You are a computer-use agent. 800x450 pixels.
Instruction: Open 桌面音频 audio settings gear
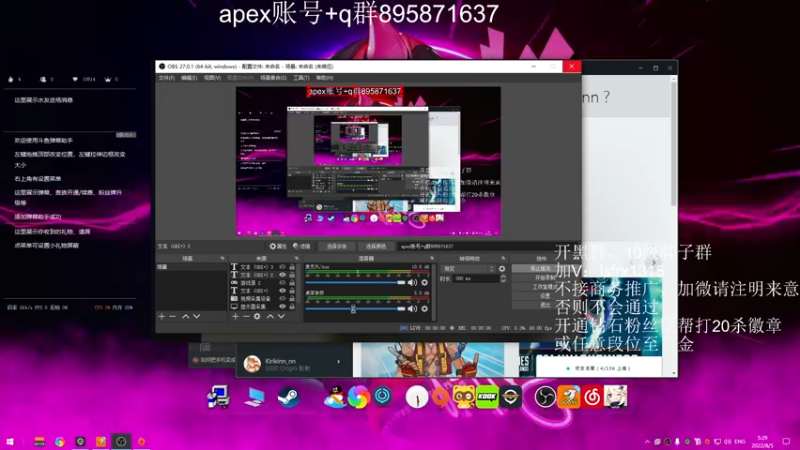click(x=424, y=308)
